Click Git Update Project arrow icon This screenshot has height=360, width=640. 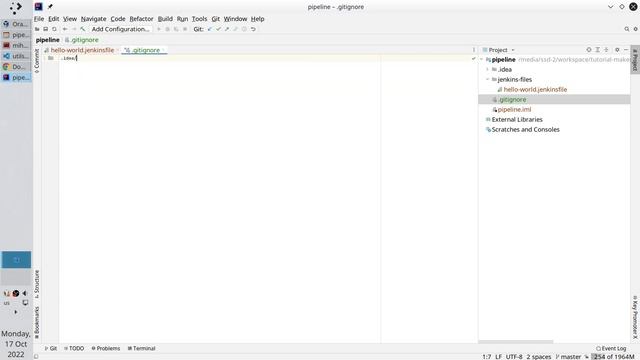coord(210,29)
